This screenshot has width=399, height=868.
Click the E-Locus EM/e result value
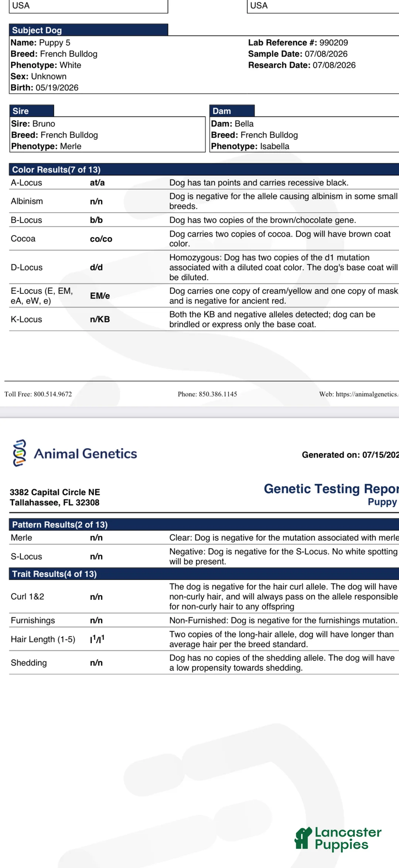point(100,296)
